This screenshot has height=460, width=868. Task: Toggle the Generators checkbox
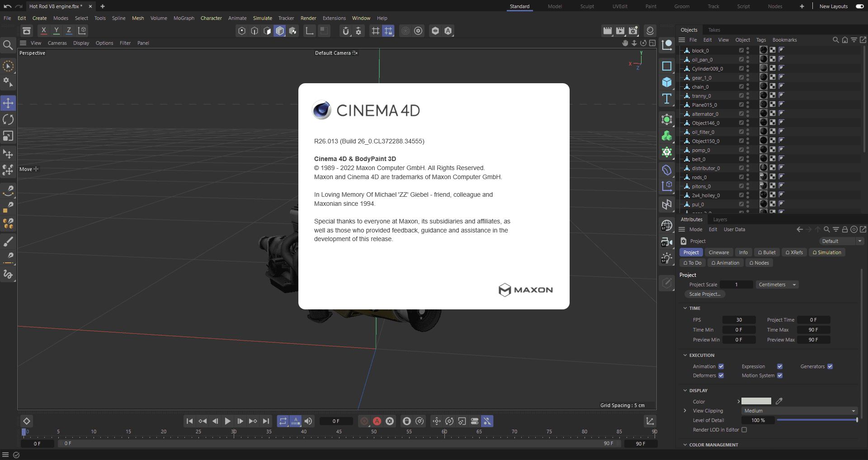(830, 366)
